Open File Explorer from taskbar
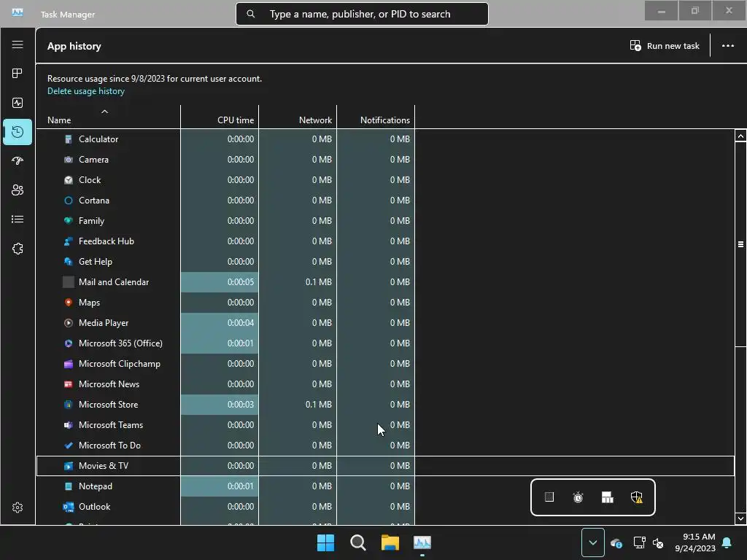This screenshot has width=747, height=560. point(390,542)
